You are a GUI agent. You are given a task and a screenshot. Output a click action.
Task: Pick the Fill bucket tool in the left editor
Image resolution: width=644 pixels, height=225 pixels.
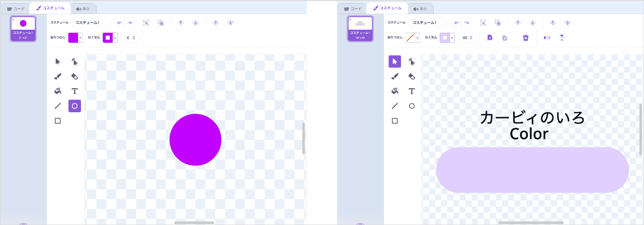58,91
